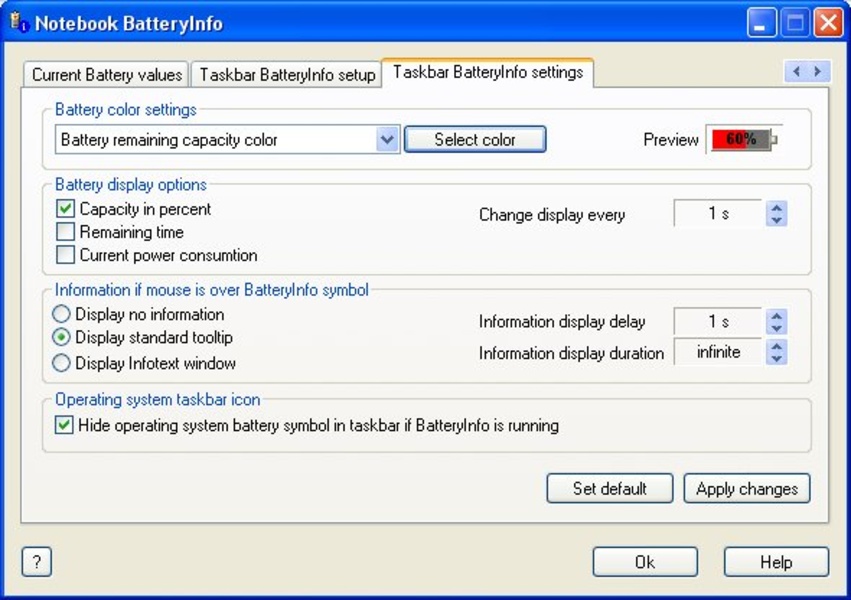The image size is (851, 600).
Task: Click the Change display every field
Action: coord(719,214)
